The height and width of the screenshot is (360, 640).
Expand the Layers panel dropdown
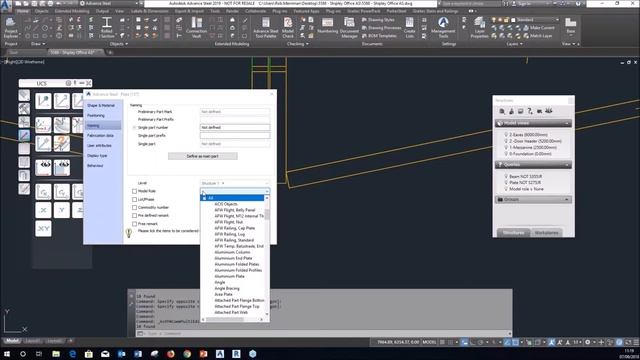point(521,44)
